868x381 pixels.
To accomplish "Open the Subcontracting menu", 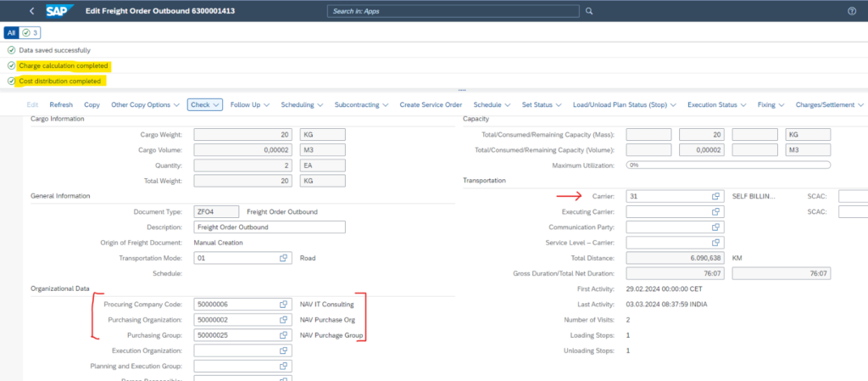I will (x=361, y=104).
